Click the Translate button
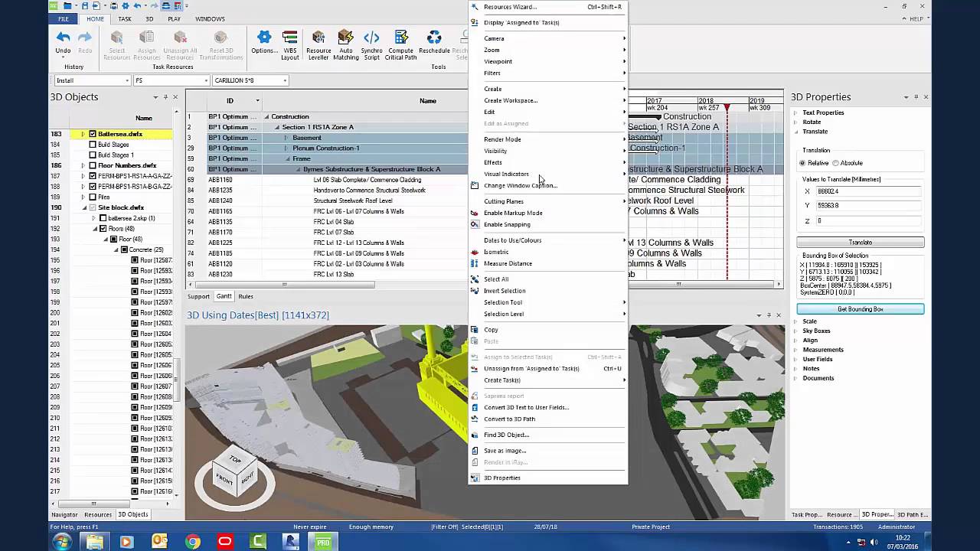The image size is (980, 551). (861, 243)
